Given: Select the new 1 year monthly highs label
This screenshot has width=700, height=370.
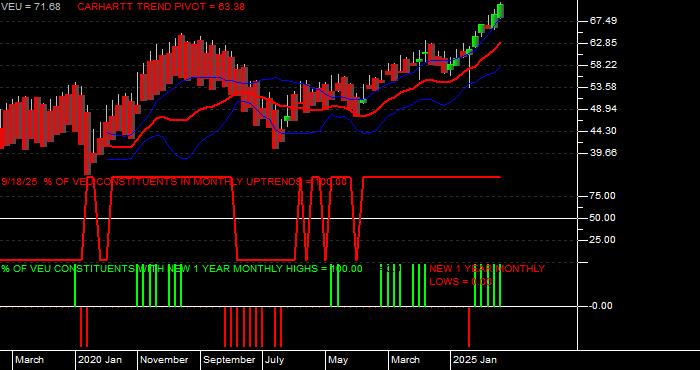Looking at the screenshot, I should pos(182,269).
